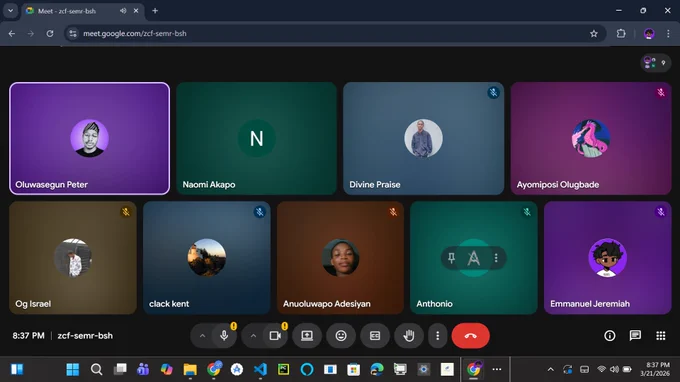The width and height of the screenshot is (680, 382).
Task: Show hidden system tray icons chevron
Action: (550, 369)
